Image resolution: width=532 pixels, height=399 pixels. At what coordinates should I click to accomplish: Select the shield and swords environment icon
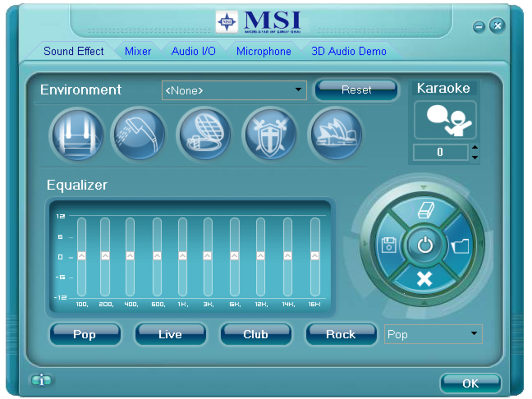point(269,135)
